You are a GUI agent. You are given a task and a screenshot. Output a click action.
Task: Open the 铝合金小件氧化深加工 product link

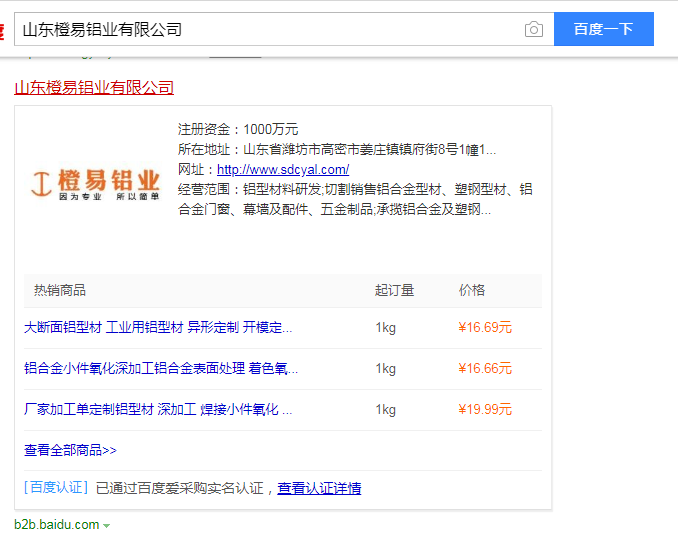point(160,368)
